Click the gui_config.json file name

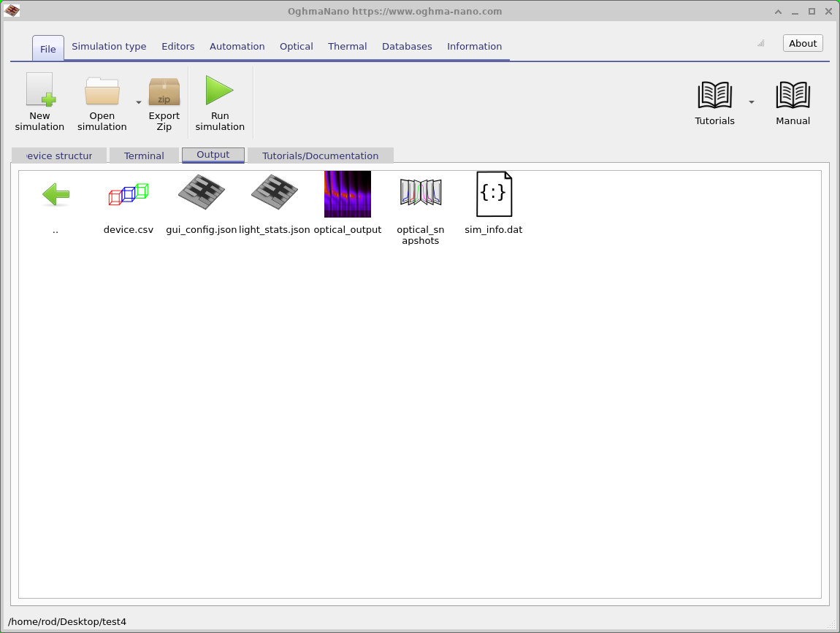[202, 230]
